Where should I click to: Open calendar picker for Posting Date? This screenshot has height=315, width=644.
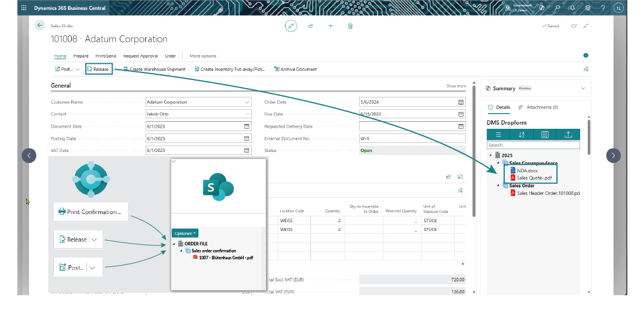pos(247,139)
